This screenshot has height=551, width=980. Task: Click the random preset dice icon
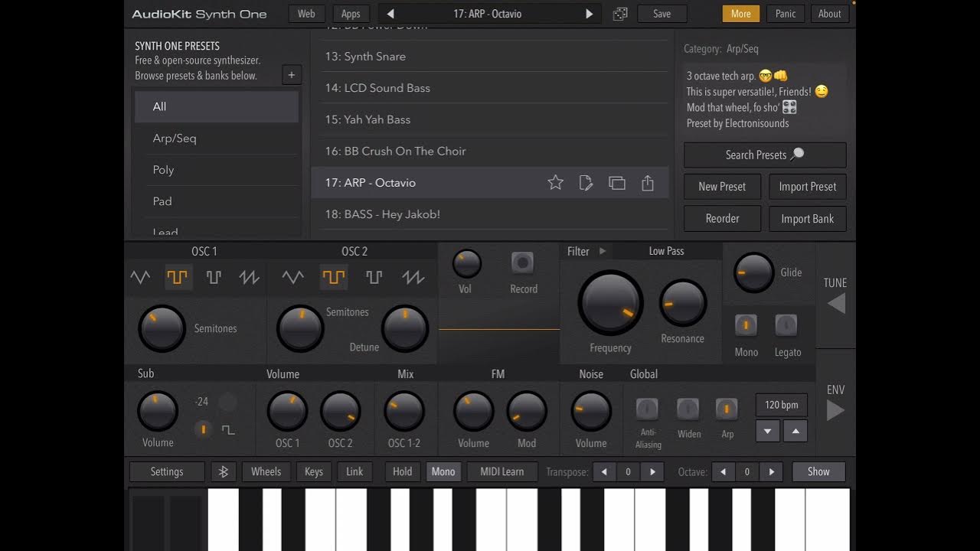point(619,14)
